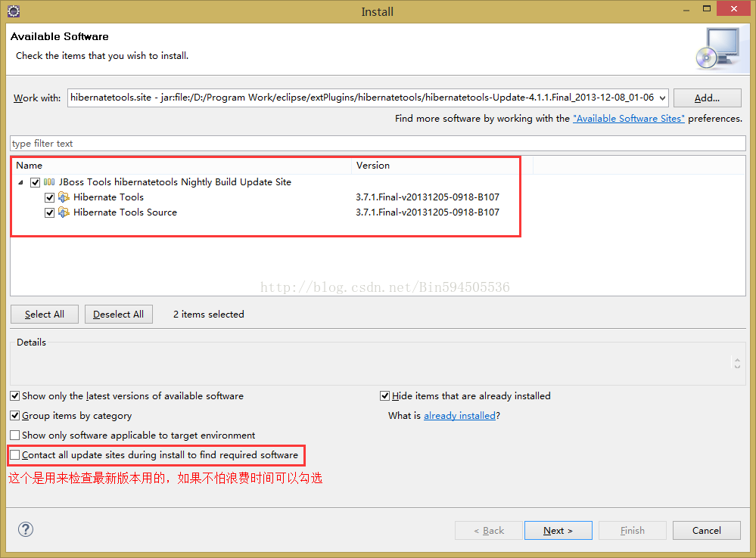This screenshot has height=558, width=756.
Task: Click Hibernate Tools version 3.7.1.Final-v20131205-0918-B107
Action: 428,197
